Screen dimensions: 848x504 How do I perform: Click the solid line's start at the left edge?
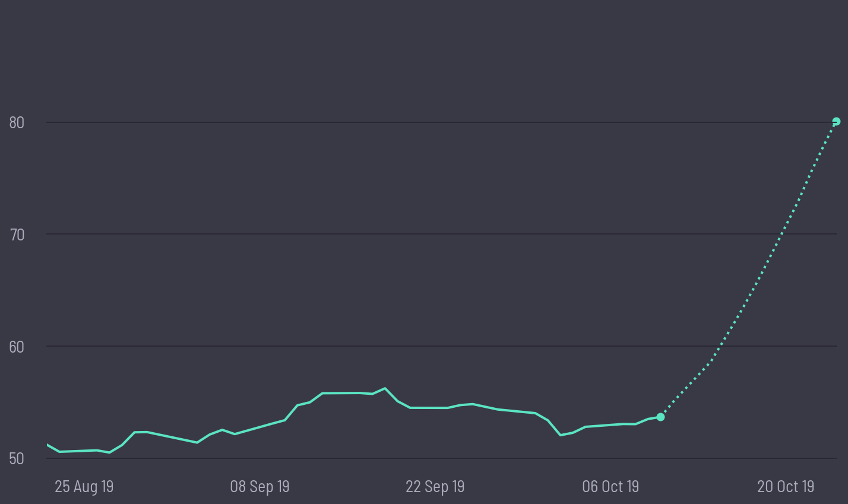coord(48,445)
